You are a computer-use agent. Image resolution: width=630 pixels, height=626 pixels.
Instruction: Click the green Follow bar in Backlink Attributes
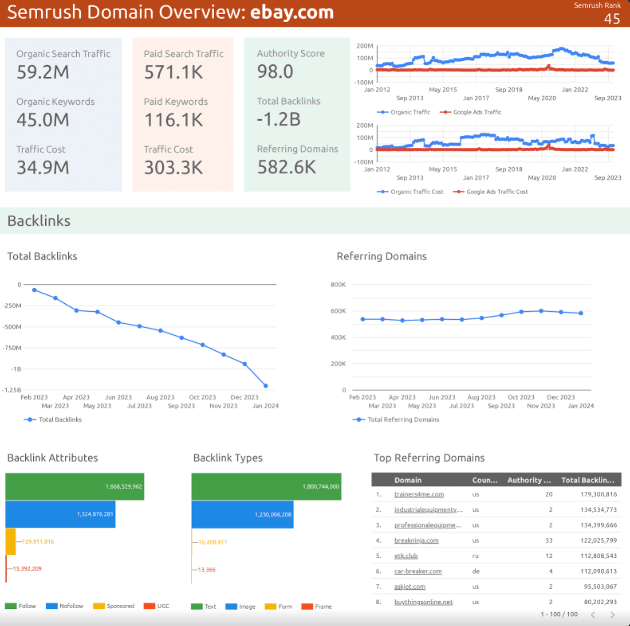75,487
